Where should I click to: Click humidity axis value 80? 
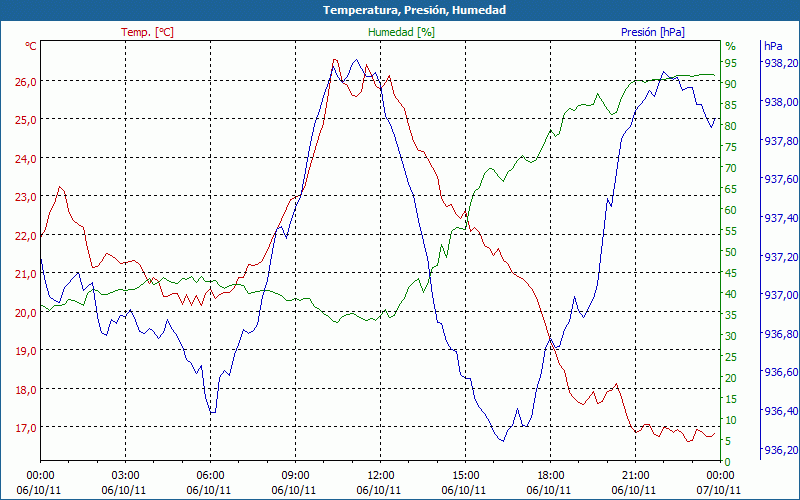tap(731, 126)
